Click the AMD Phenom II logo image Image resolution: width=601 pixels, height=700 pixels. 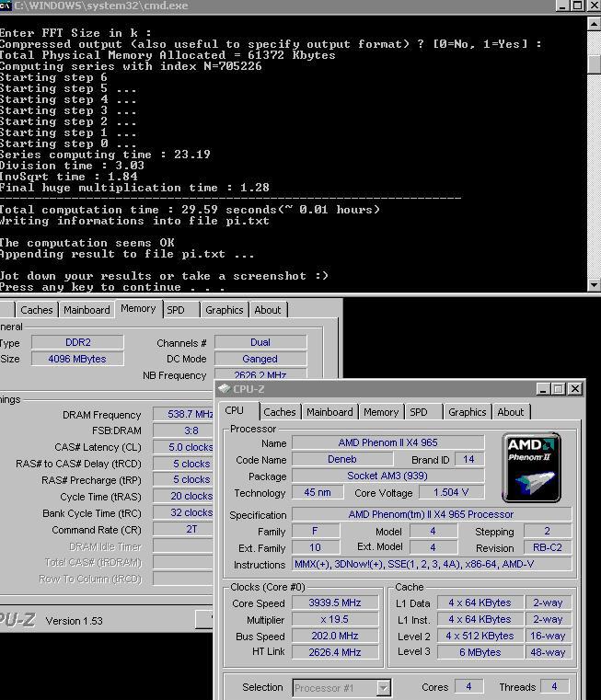(531, 467)
